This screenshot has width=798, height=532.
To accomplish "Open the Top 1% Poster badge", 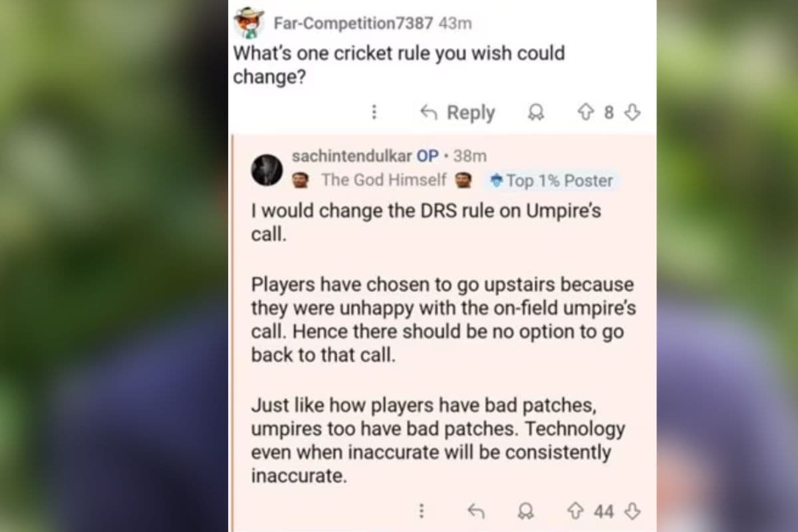I will 551,180.
